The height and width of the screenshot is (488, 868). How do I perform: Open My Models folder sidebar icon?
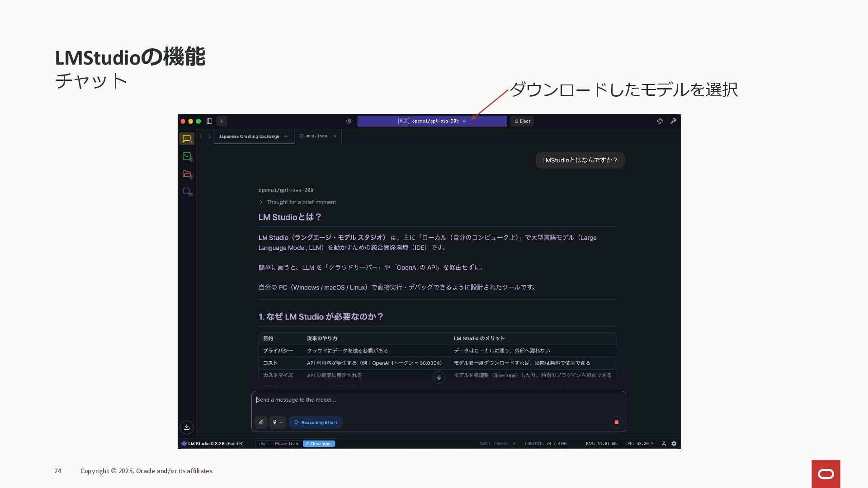pos(187,174)
